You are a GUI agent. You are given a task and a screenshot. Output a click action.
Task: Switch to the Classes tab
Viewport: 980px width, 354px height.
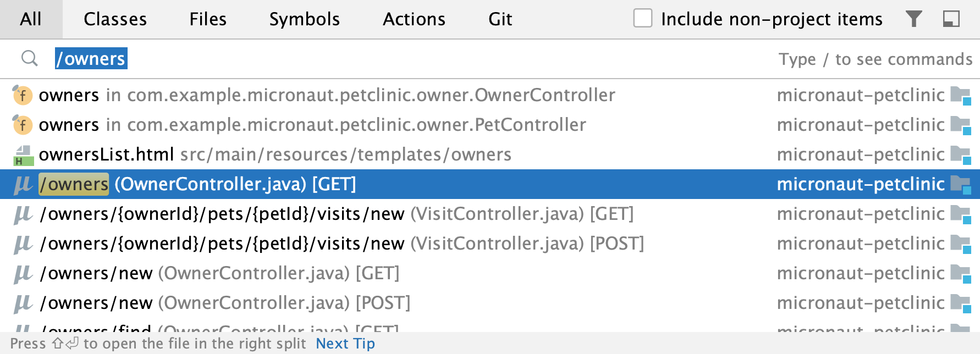pyautogui.click(x=115, y=19)
